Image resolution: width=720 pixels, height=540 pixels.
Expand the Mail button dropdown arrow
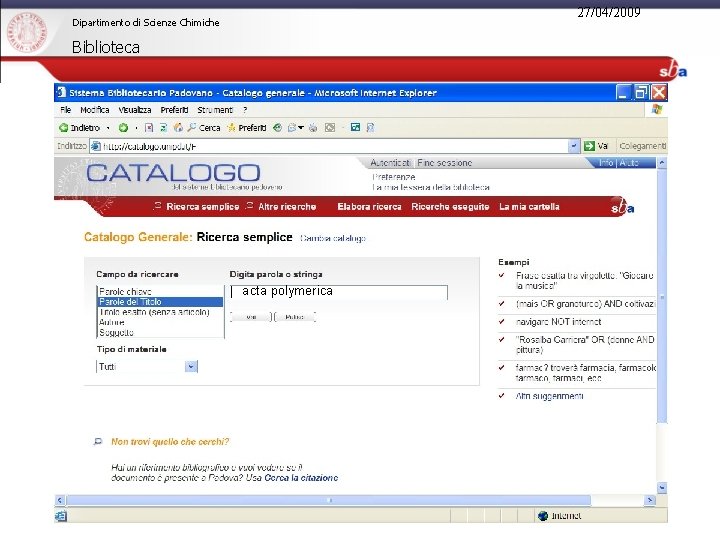[301, 128]
